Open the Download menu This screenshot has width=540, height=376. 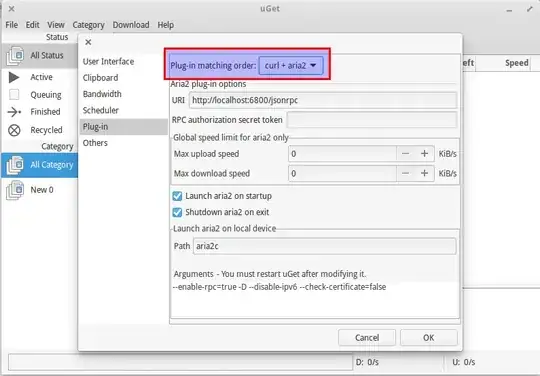(x=131, y=25)
